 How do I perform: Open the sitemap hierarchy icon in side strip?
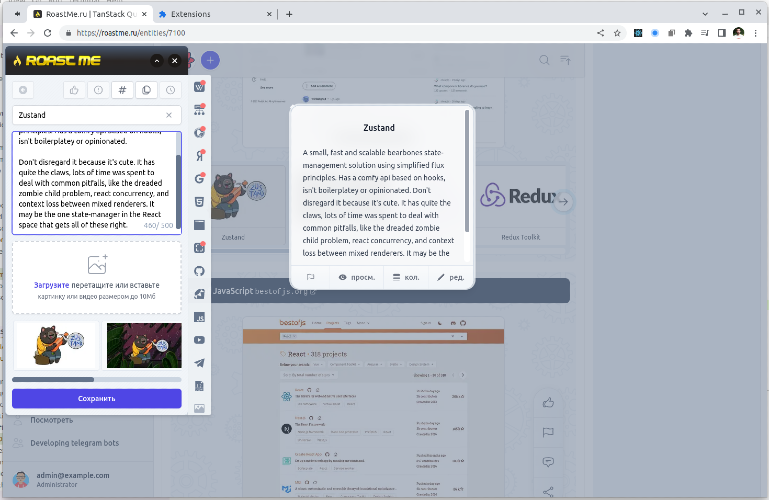click(199, 110)
